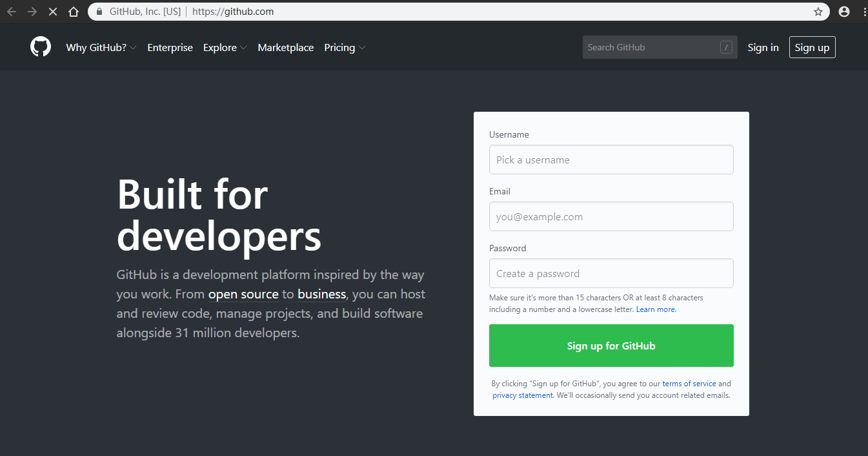Open the browser home page icon
This screenshot has width=868, height=456.
coord(74,12)
